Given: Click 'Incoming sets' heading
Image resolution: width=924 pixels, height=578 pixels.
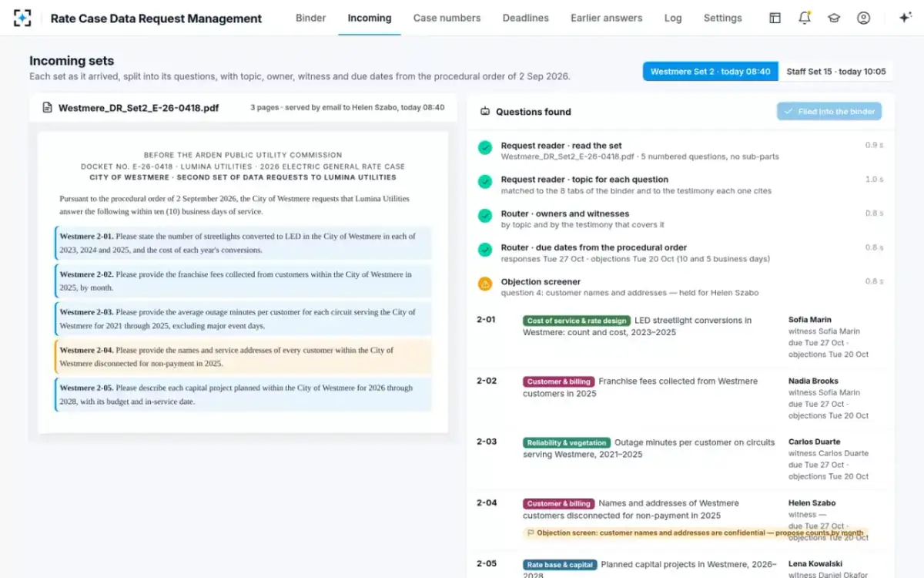Looking at the screenshot, I should [x=72, y=61].
